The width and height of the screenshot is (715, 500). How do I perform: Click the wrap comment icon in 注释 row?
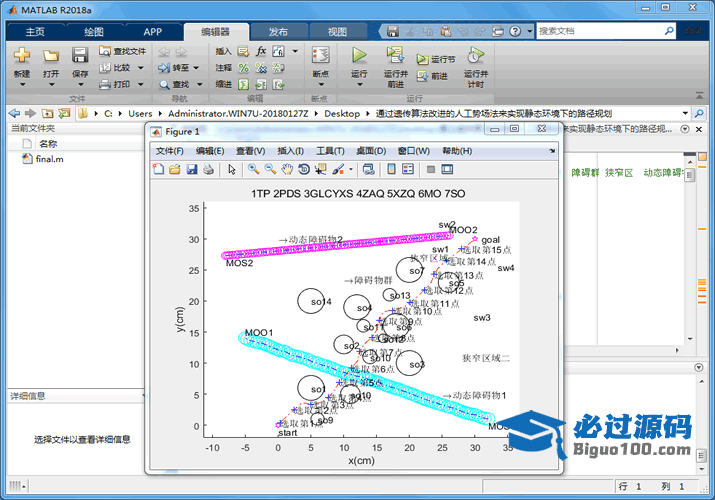(x=278, y=68)
